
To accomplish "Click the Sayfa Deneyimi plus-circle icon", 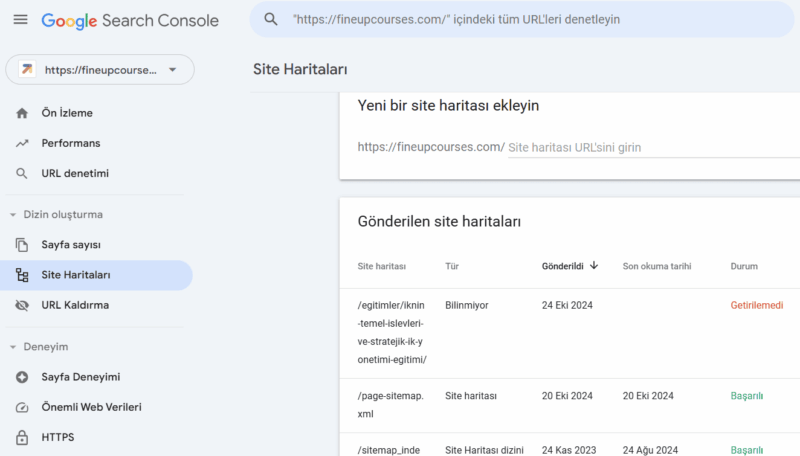I will pyautogui.click(x=21, y=377).
